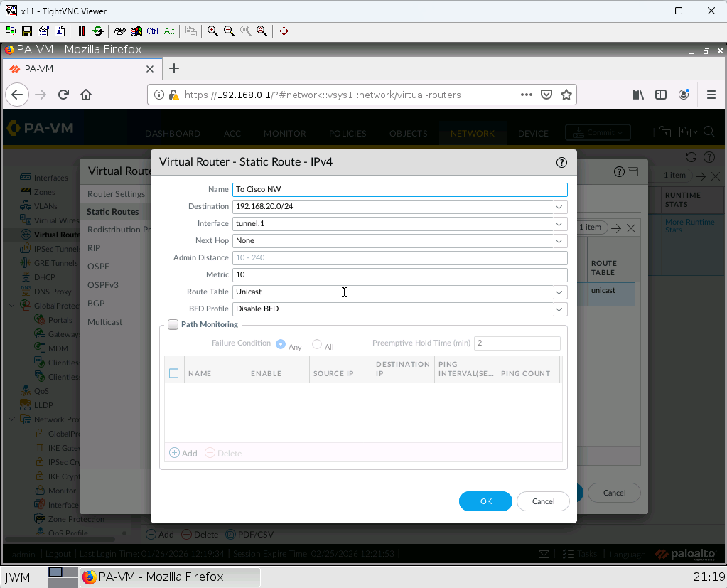
Task: Click zoom in icon in VNC toolbar
Action: [x=212, y=31]
